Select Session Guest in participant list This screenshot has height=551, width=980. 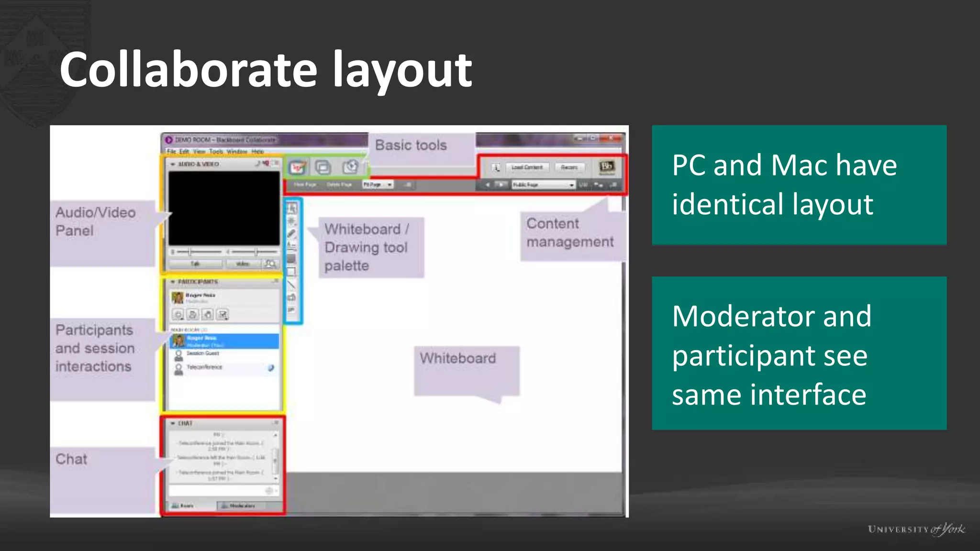(x=224, y=354)
